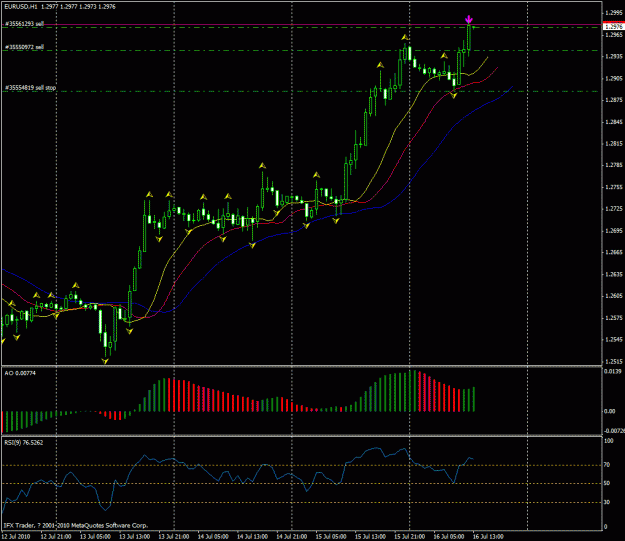Click the 1.2515 price scale label
The image size is (625, 541).
613,362
